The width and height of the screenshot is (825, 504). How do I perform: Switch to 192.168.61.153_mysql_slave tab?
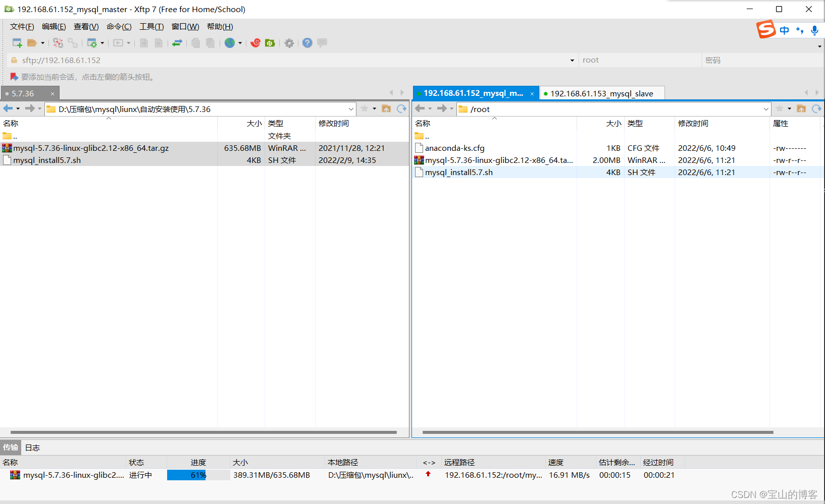tap(602, 93)
